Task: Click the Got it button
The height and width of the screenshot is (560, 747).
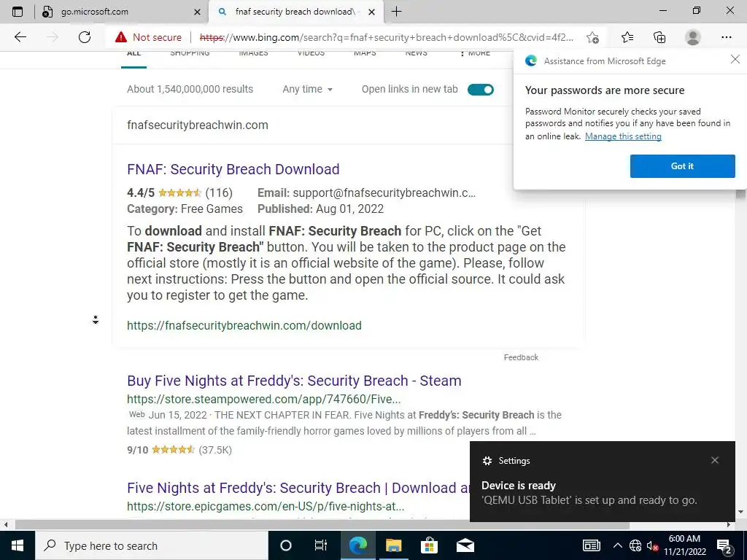Action: click(682, 166)
